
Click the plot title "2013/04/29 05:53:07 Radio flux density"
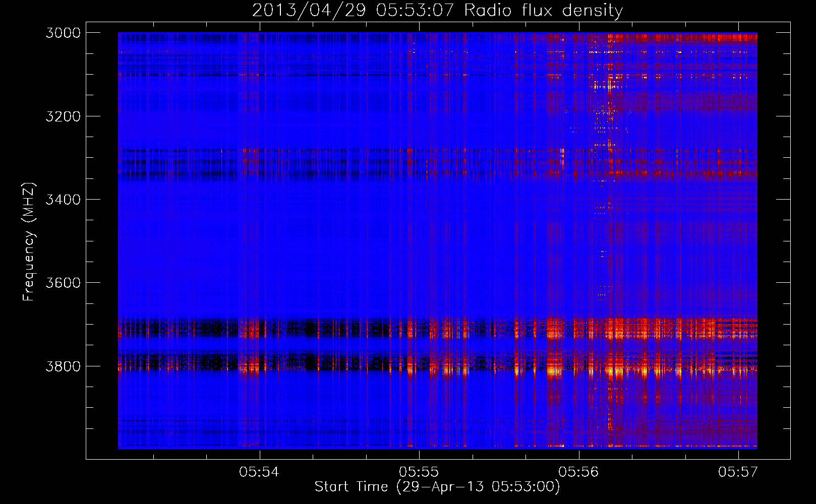pos(437,10)
